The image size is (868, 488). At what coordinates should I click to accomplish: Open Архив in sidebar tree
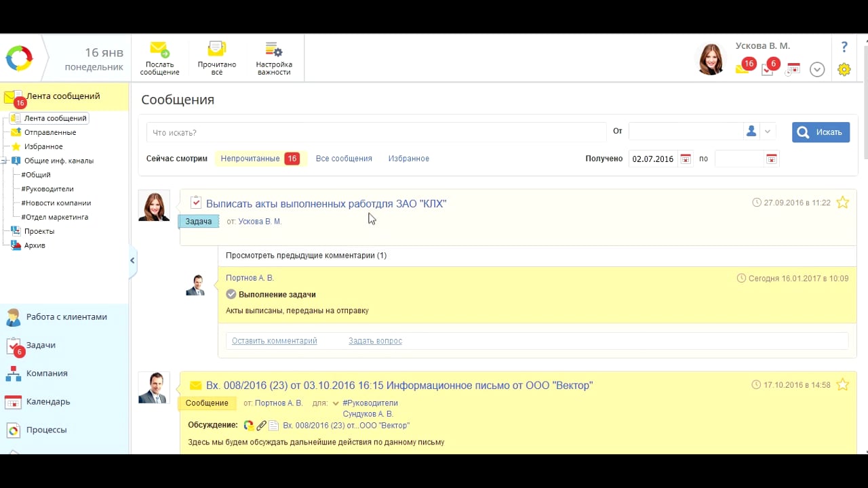pos(35,245)
